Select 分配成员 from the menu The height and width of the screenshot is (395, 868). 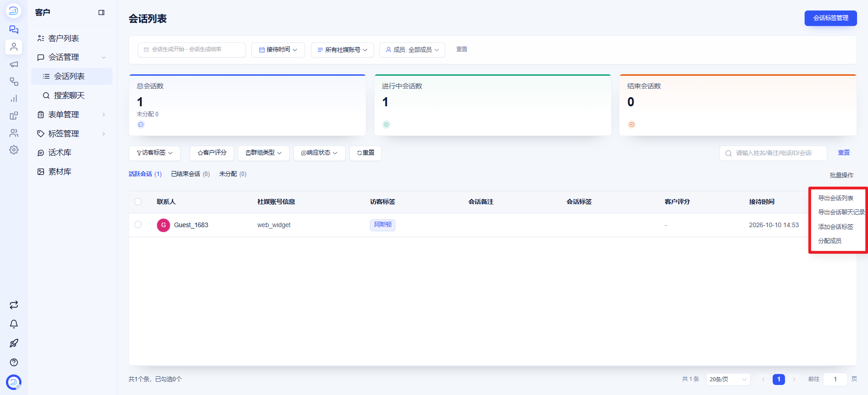tap(830, 241)
